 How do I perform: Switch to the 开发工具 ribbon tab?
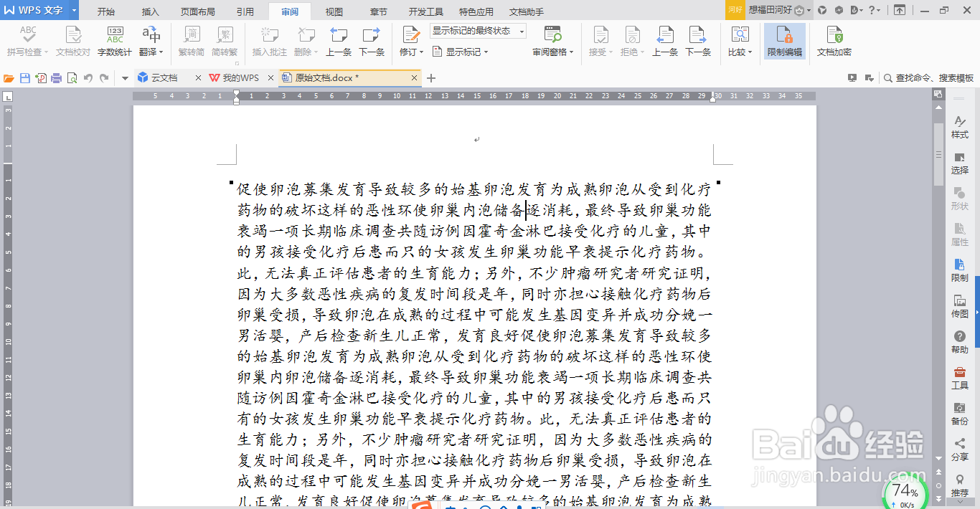[426, 11]
